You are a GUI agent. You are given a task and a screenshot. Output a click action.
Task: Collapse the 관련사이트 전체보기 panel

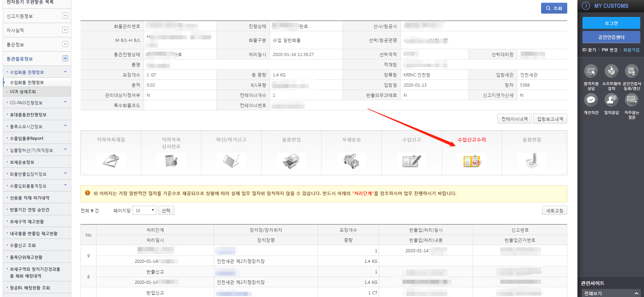637,293
